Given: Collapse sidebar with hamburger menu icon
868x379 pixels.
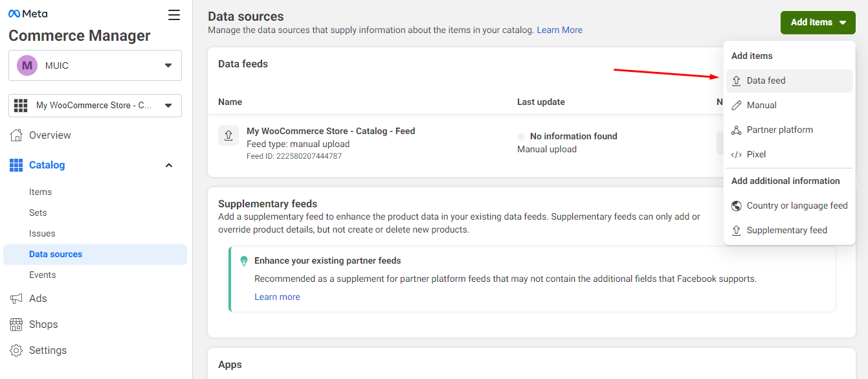Looking at the screenshot, I should [x=174, y=15].
